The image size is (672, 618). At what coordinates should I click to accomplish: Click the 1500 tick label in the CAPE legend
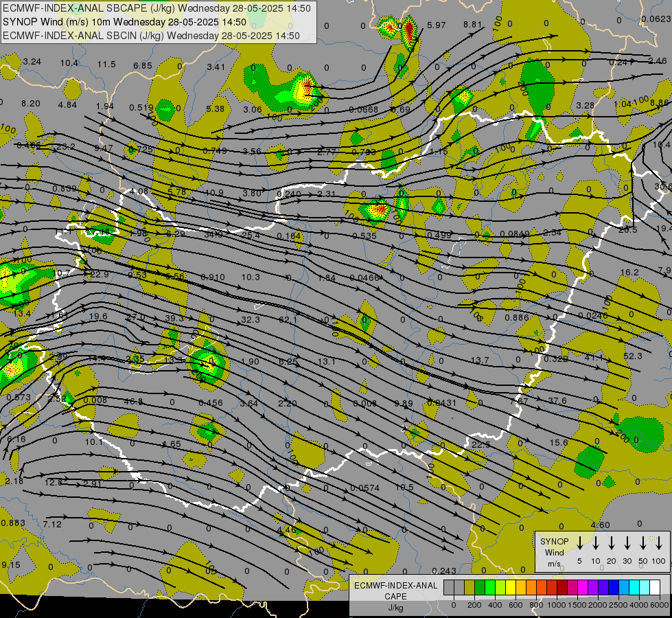click(577, 605)
